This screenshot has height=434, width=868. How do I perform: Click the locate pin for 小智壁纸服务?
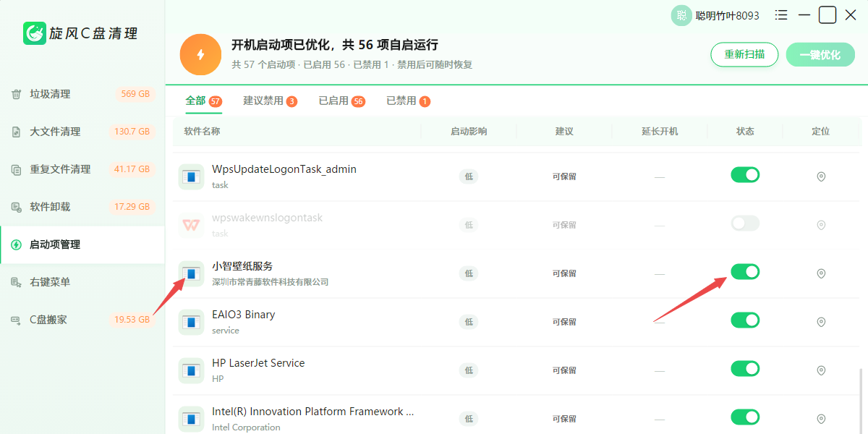[x=821, y=273]
